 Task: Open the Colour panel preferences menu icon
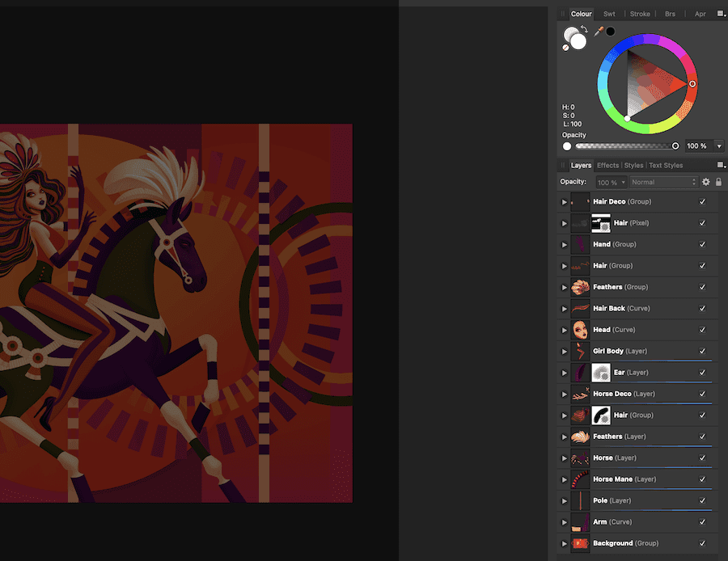tap(719, 14)
